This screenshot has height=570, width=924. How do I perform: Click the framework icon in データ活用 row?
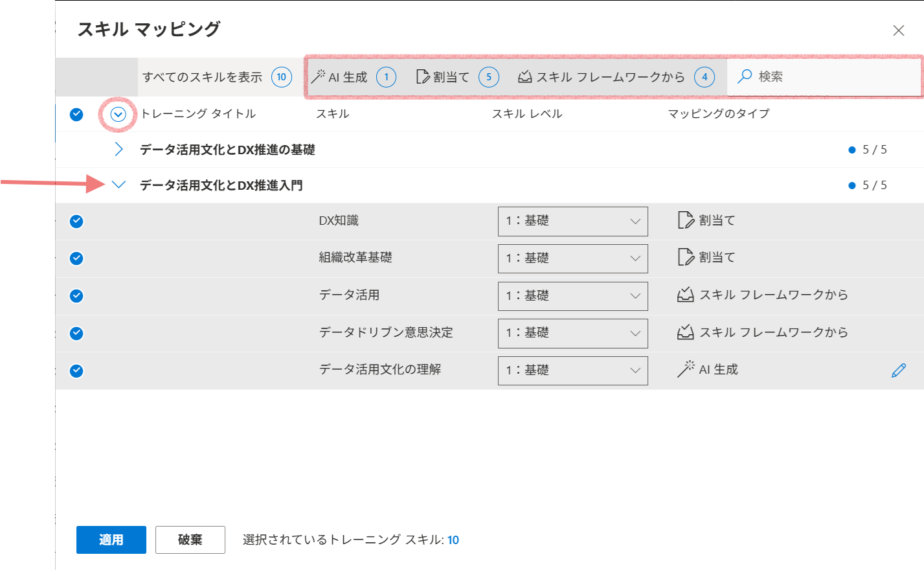(685, 295)
